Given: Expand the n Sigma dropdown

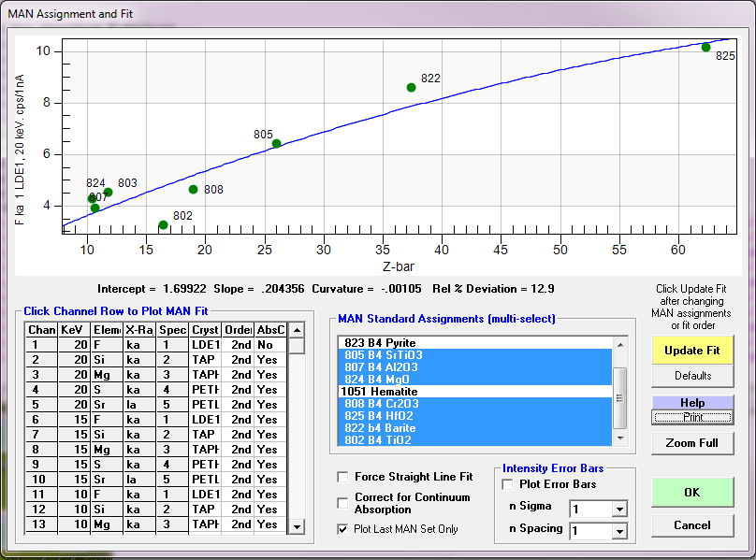Looking at the screenshot, I should 618,510.
